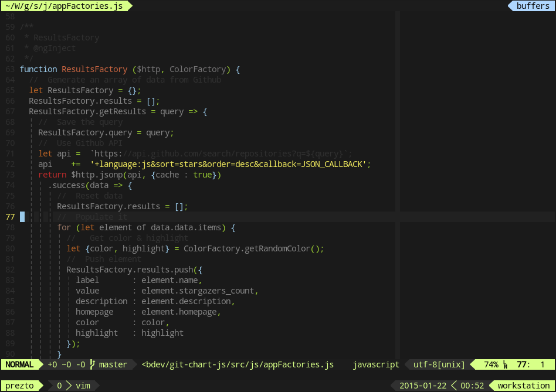This screenshot has height=392, width=556.
Task: Select the NORMAL mode indicator
Action: (x=20, y=364)
